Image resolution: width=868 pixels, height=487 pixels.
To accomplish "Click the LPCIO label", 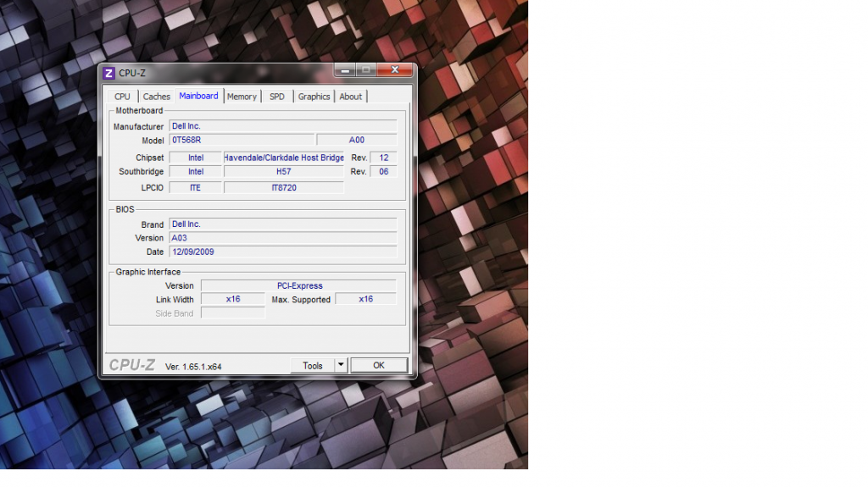I will tap(153, 188).
